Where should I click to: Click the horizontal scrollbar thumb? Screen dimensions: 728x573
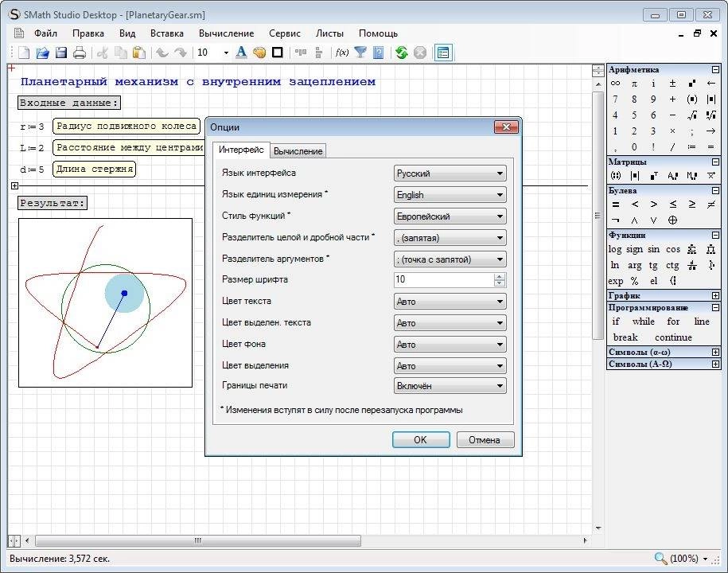click(198, 540)
